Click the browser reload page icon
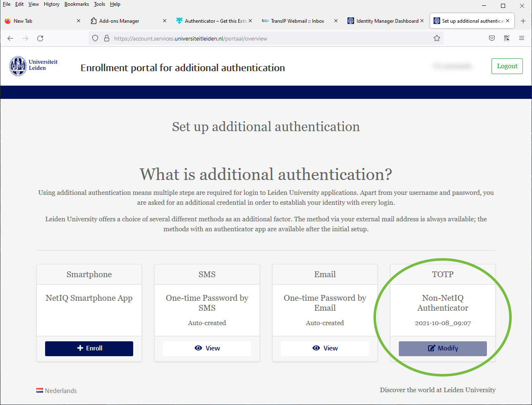 click(40, 38)
